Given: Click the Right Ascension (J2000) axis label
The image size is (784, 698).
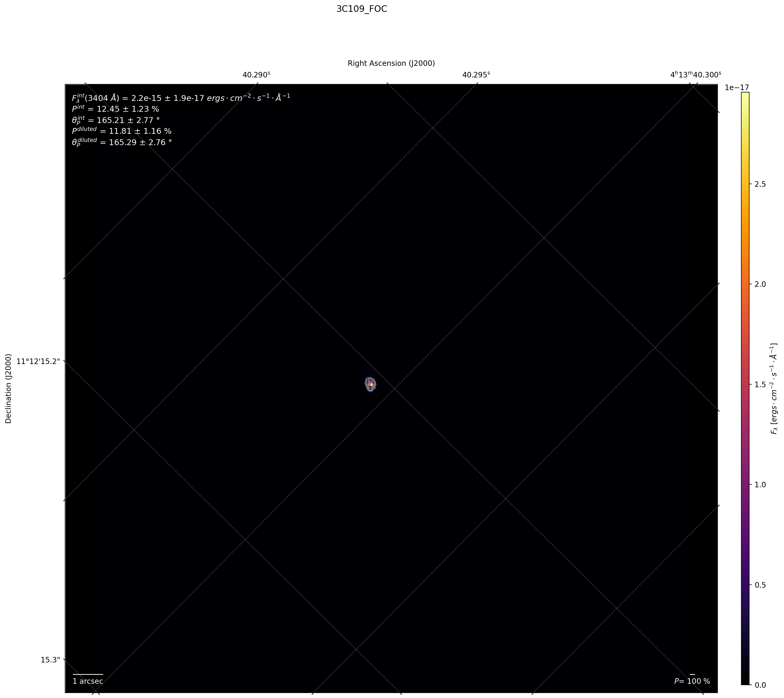Looking at the screenshot, I should pos(391,63).
